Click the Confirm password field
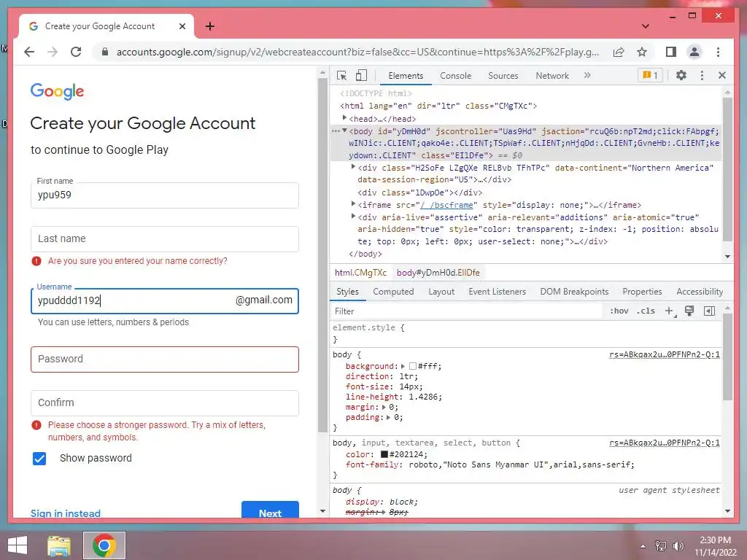Image resolution: width=747 pixels, height=560 pixels. click(x=165, y=403)
